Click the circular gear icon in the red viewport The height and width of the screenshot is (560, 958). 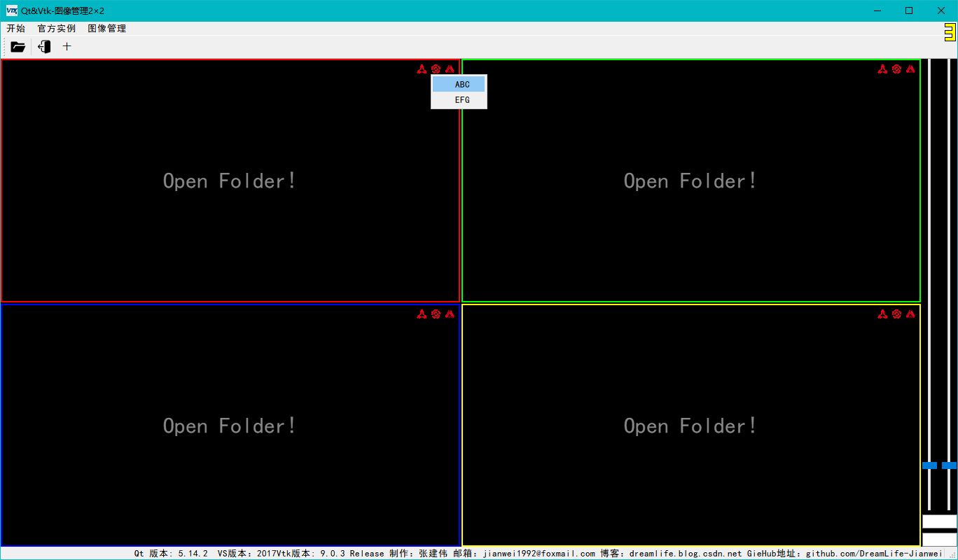click(436, 69)
